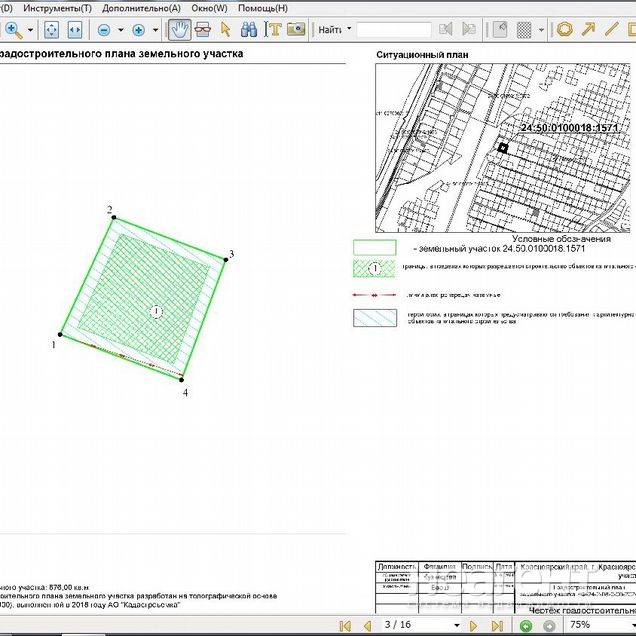
Task: Click the zoom out minus icon
Action: [x=104, y=30]
